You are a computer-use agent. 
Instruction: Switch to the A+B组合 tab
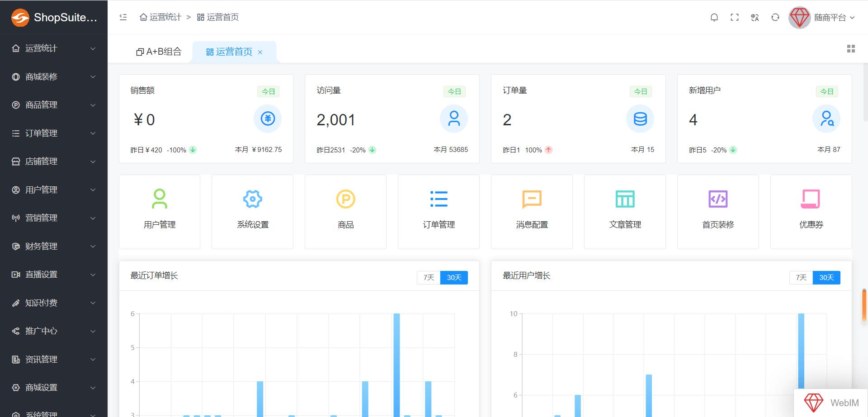pos(159,52)
